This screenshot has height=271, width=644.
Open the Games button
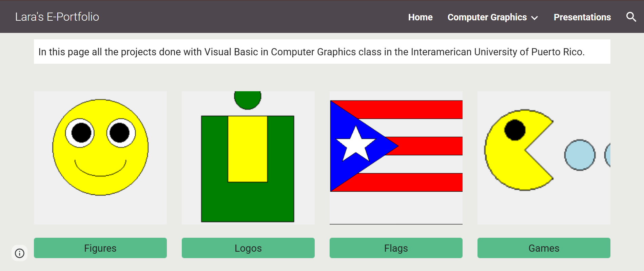pyautogui.click(x=544, y=248)
